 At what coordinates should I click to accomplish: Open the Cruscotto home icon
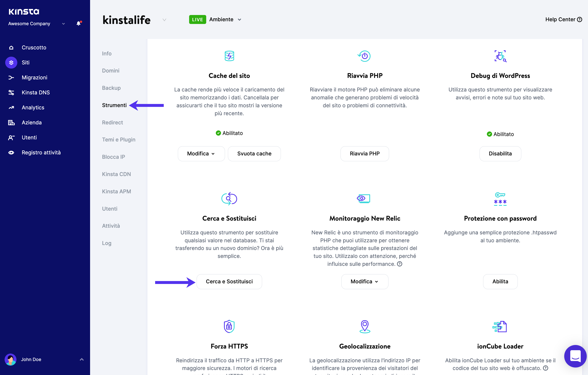11,47
